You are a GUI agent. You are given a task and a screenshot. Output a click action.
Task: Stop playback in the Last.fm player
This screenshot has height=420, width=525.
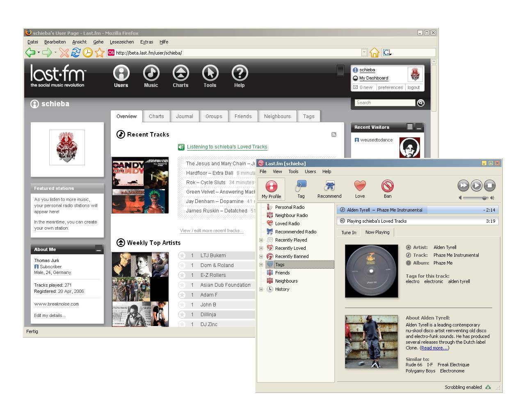490,185
